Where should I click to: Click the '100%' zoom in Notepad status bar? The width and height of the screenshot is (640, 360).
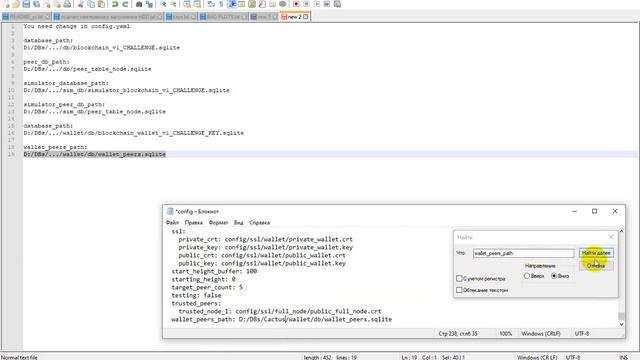click(x=506, y=333)
